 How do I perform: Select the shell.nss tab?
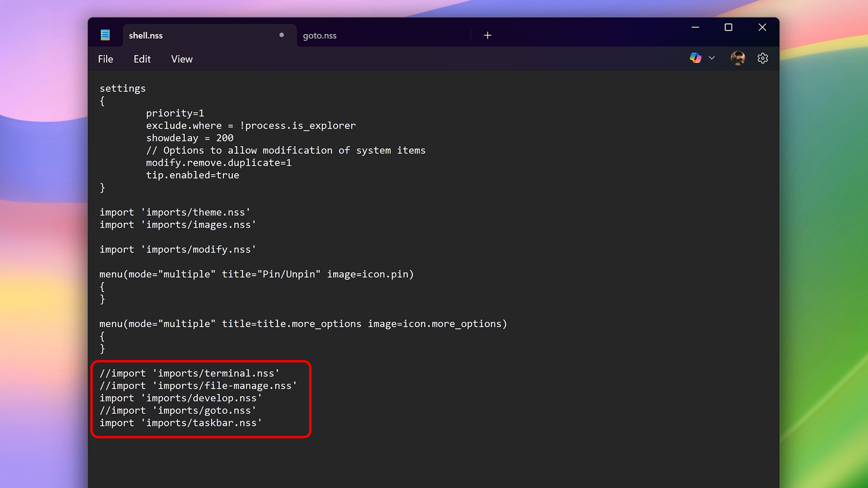coord(146,36)
